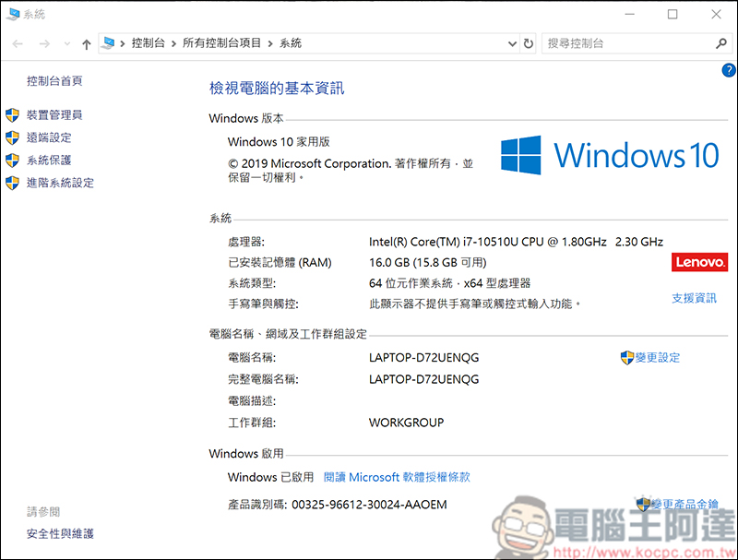
Task: Select 控制台 breadcrumb segment
Action: (149, 43)
